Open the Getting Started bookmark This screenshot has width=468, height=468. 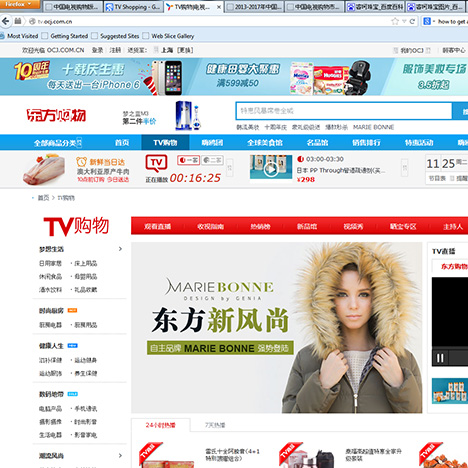pos(65,36)
